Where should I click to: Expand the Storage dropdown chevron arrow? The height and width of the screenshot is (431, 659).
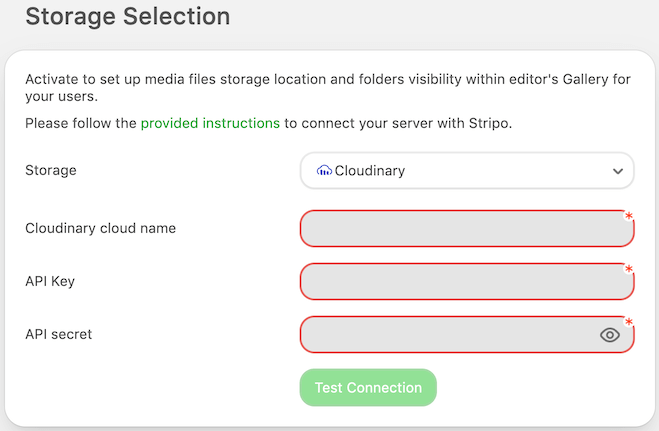[617, 171]
